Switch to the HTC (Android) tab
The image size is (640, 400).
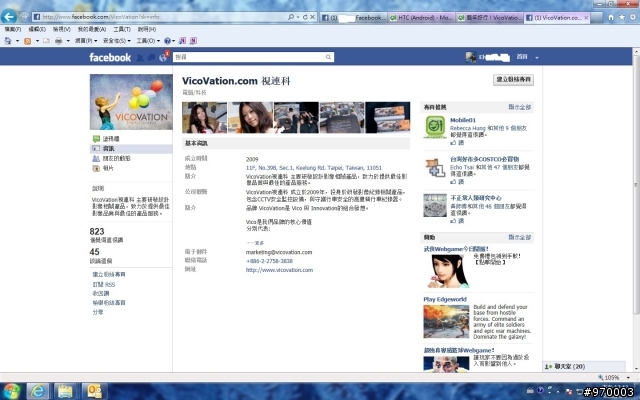[421, 18]
